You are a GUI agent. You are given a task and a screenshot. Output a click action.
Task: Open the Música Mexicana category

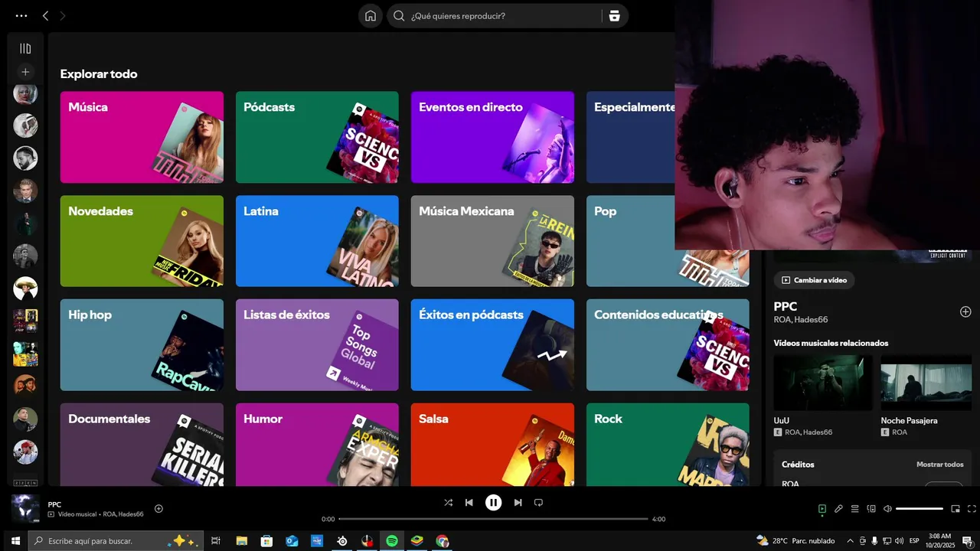coord(492,241)
